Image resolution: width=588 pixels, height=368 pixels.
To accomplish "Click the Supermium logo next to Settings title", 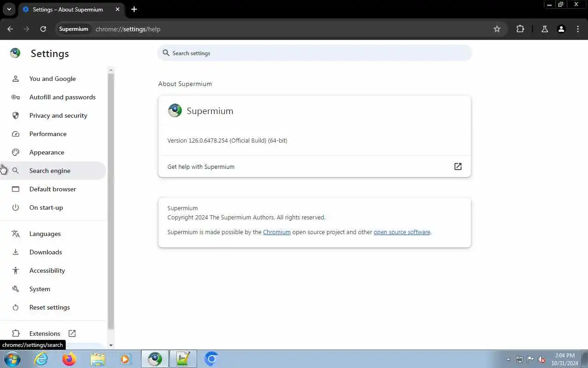I will coord(15,53).
